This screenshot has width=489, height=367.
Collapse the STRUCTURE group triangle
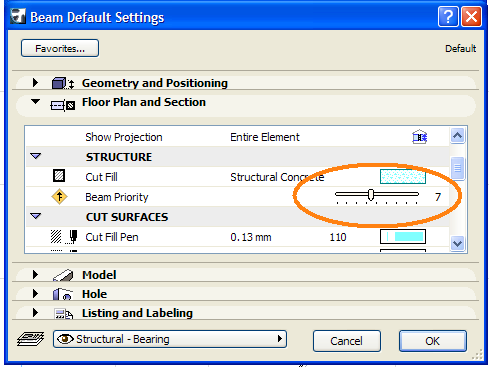pyautogui.click(x=35, y=156)
